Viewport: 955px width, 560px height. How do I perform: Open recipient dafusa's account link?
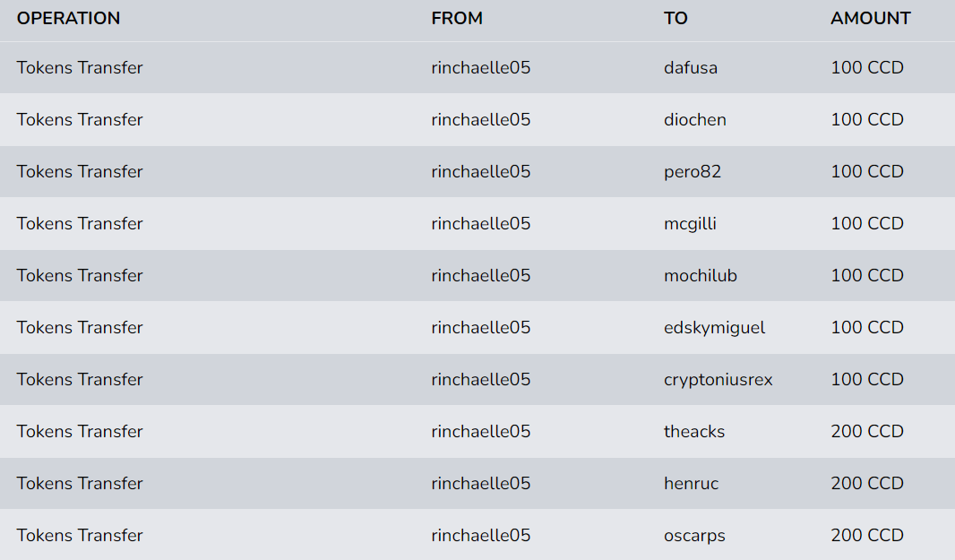(x=691, y=67)
